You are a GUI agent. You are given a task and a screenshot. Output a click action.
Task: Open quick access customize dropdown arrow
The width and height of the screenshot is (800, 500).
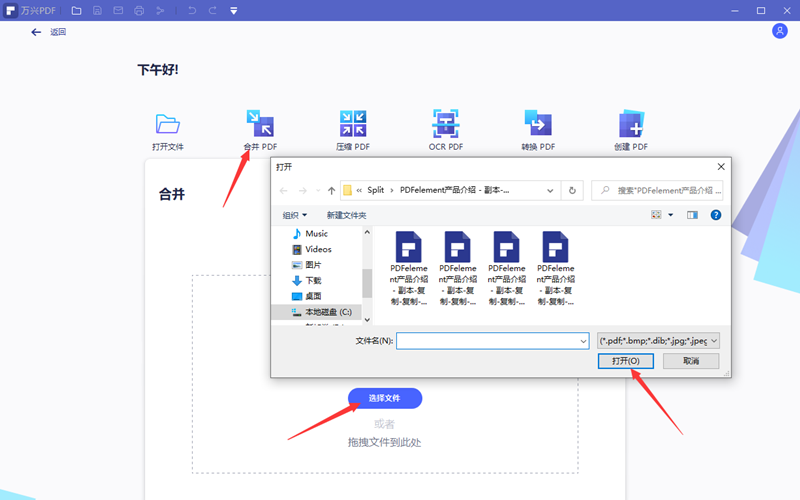click(x=234, y=10)
